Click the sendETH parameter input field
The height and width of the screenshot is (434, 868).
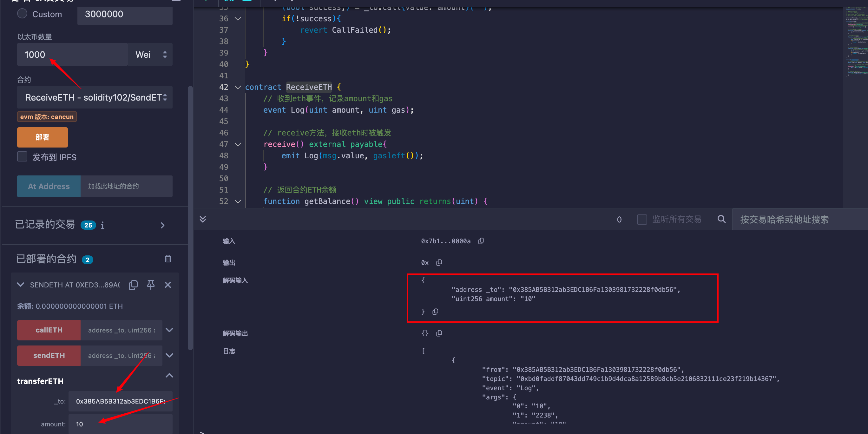(121, 355)
